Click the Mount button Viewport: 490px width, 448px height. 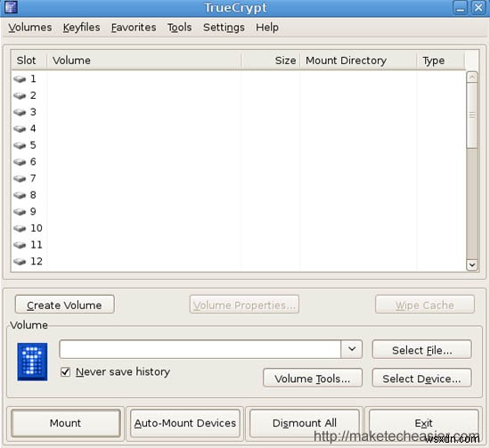click(x=66, y=423)
